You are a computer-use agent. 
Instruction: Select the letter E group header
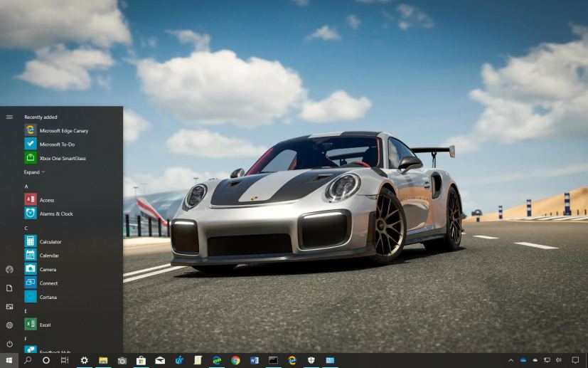pyautogui.click(x=26, y=311)
